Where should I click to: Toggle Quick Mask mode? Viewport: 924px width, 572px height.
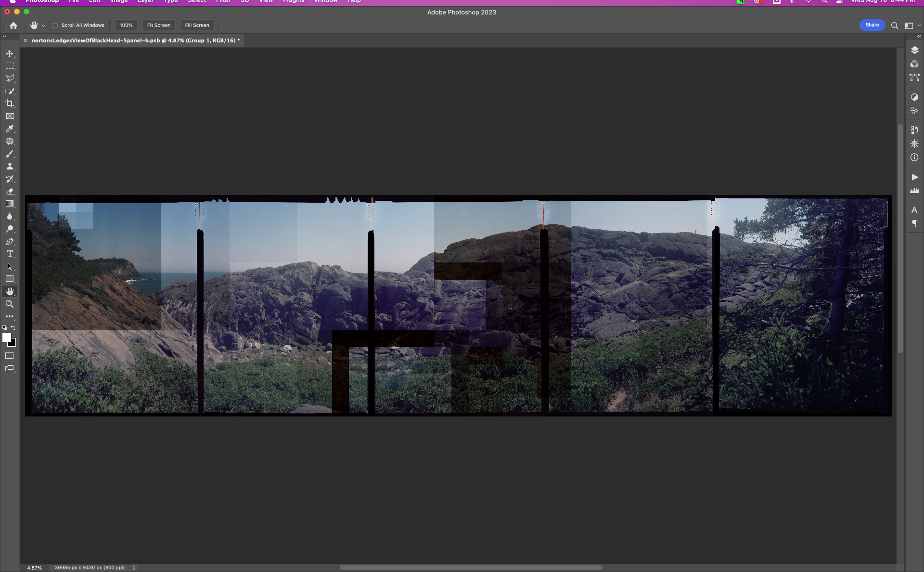[10, 355]
